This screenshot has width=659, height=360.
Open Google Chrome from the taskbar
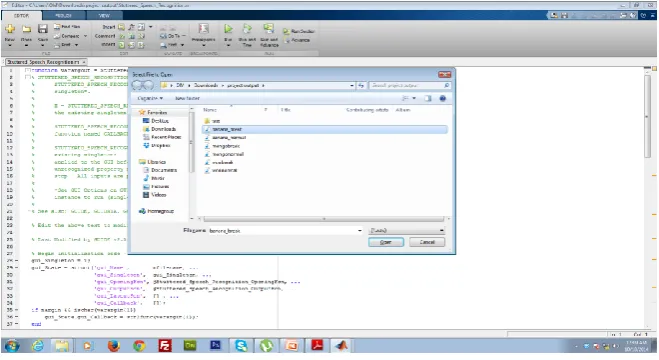tap(139, 346)
